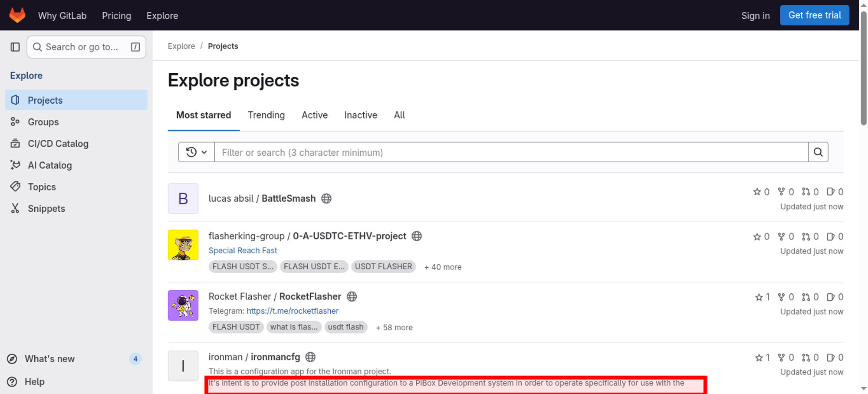The width and height of the screenshot is (868, 394).
Task: Go to Explore breadcrumb link
Action: (x=181, y=46)
